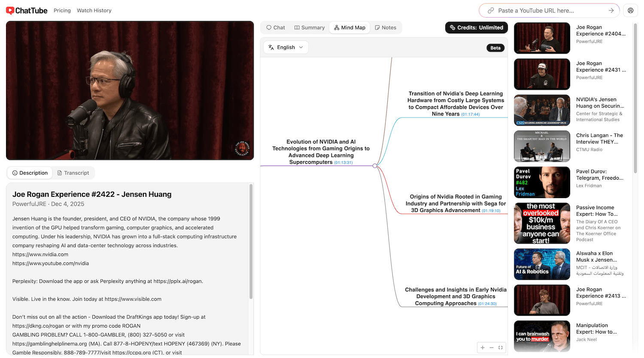644x358 pixels.
Task: Click the ChatTube logo
Action: pyautogui.click(x=26, y=10)
